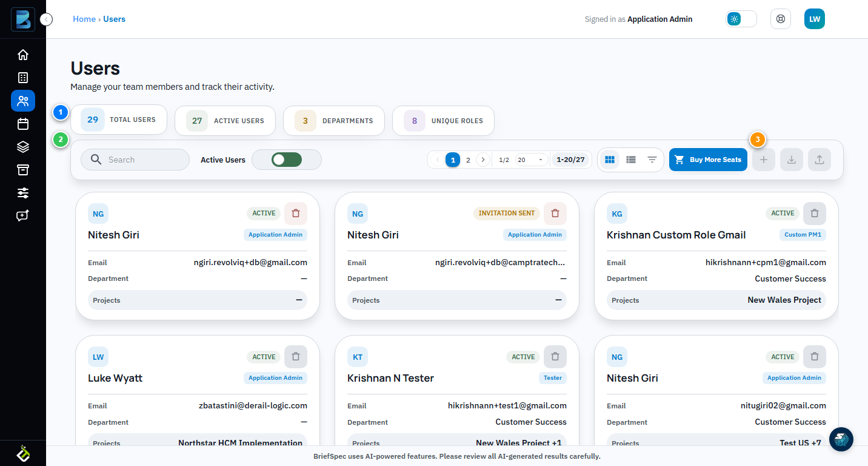868x466 pixels.
Task: Click the KG avatar on Krishnan Custom card
Action: pyautogui.click(x=617, y=214)
